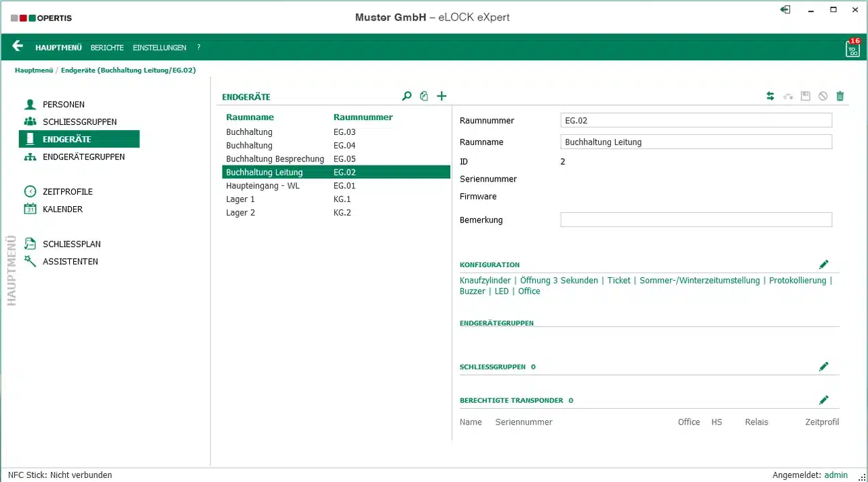Click the search magnifier icon in Endgeräte

pyautogui.click(x=407, y=96)
